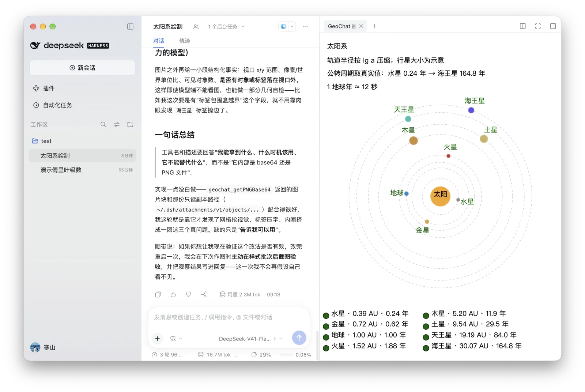Switch to the 对话 tab

tap(158, 41)
